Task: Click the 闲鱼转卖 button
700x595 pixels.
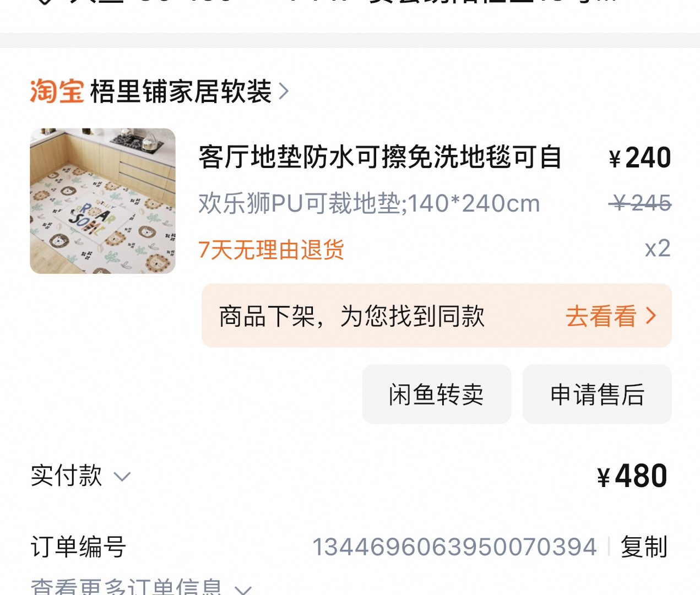Action: pyautogui.click(x=436, y=394)
